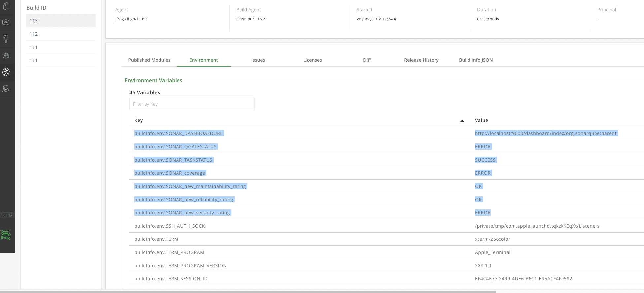Image resolution: width=644 pixels, height=293 pixels.
Task: Click the horizontal scrollbar at bottom
Action: tap(247, 292)
